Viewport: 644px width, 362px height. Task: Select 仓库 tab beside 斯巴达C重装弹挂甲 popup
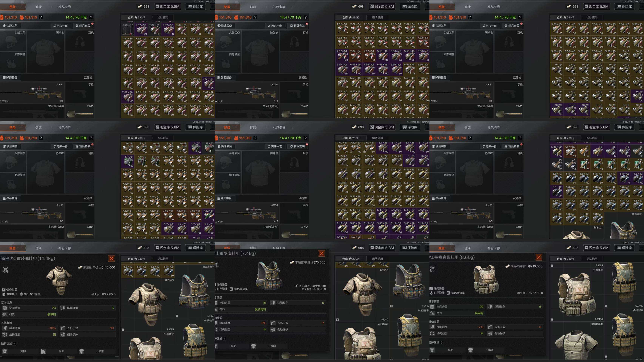click(x=136, y=258)
